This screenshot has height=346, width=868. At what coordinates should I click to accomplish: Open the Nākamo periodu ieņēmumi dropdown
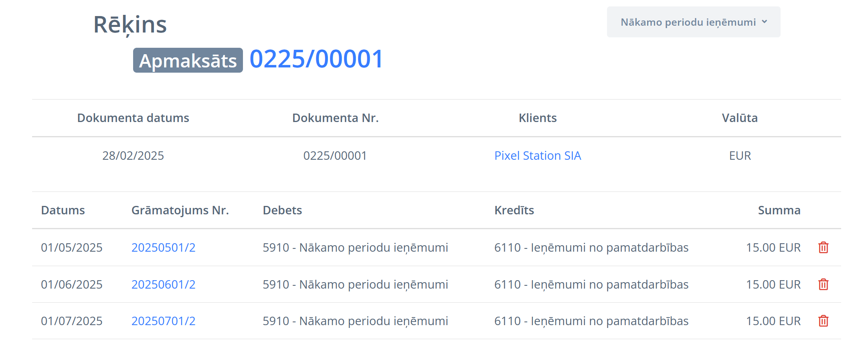point(693,22)
